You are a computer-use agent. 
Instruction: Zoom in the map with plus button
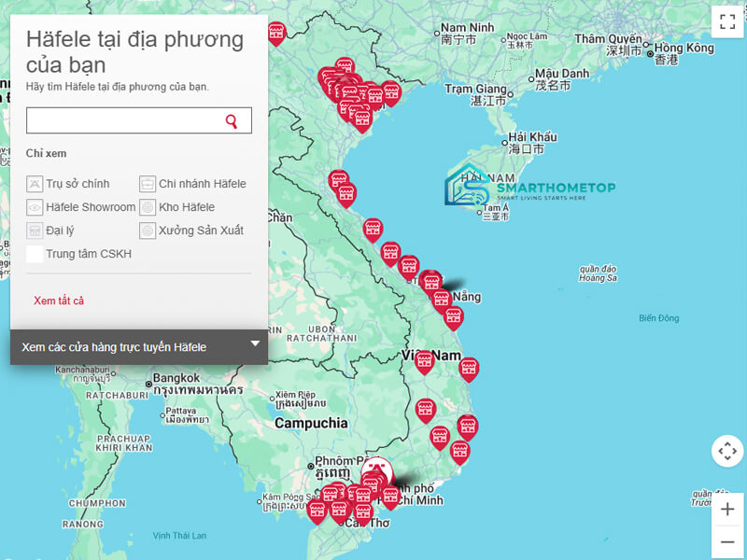[727, 510]
